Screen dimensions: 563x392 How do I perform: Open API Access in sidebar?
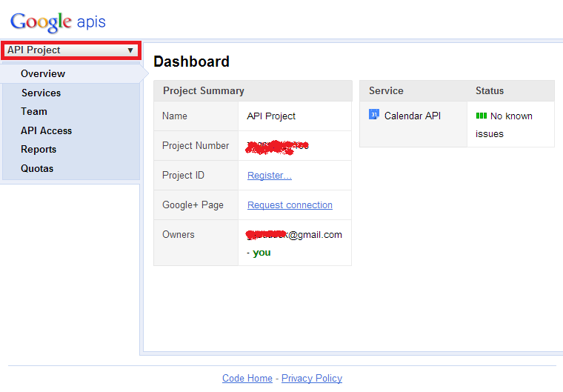[46, 130]
